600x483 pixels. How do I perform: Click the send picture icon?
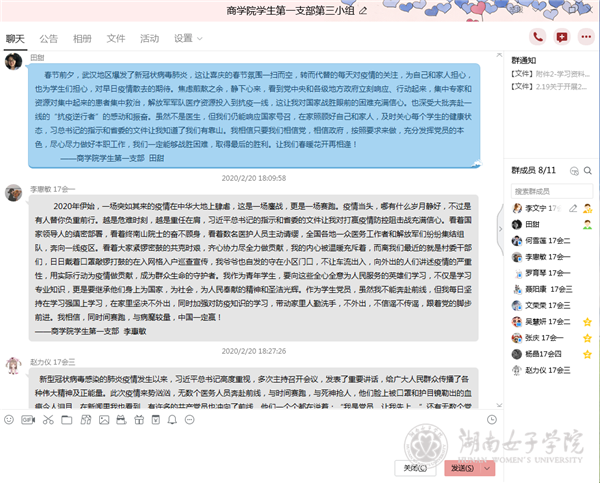coord(104,420)
